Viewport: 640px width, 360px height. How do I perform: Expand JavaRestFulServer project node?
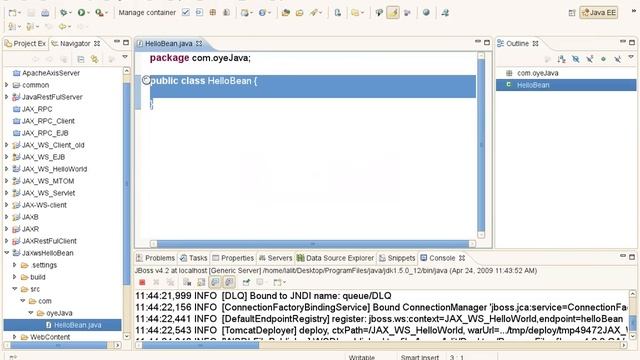point(7,97)
